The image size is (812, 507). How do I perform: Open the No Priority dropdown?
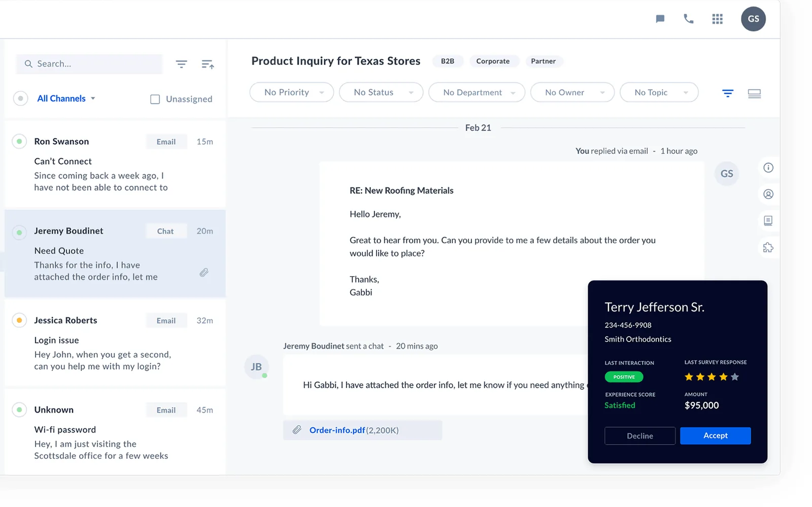pos(291,92)
